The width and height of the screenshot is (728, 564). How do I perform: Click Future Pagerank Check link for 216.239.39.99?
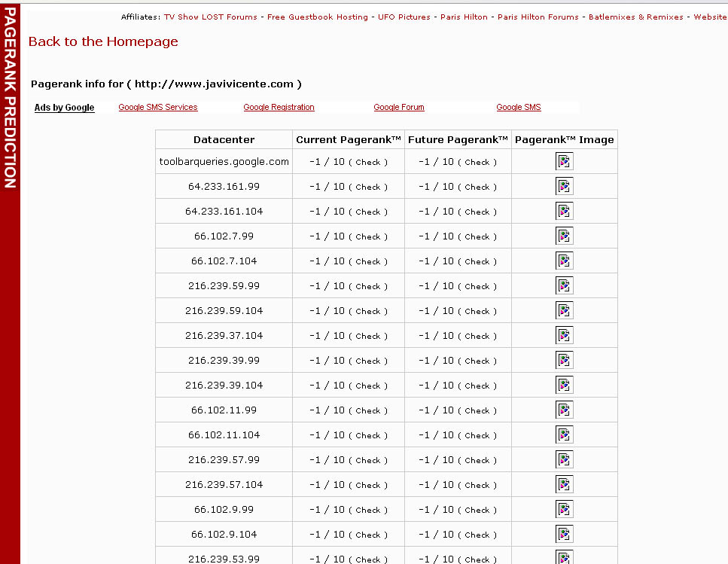click(477, 361)
